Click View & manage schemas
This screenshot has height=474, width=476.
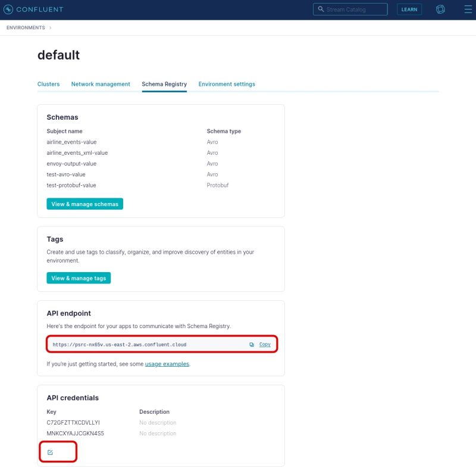pos(85,204)
